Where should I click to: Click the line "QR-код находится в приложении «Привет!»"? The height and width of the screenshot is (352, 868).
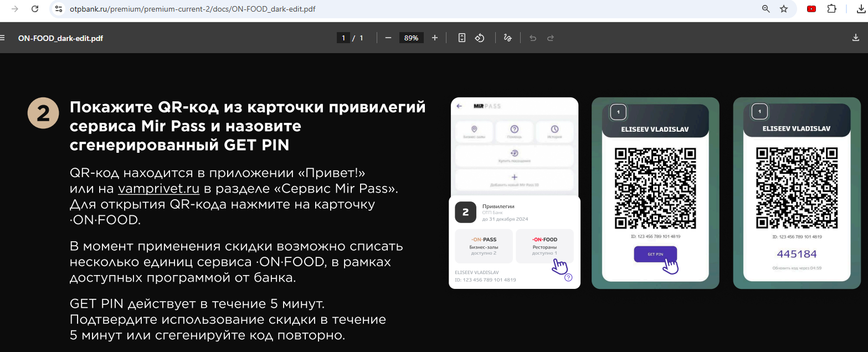tap(218, 172)
